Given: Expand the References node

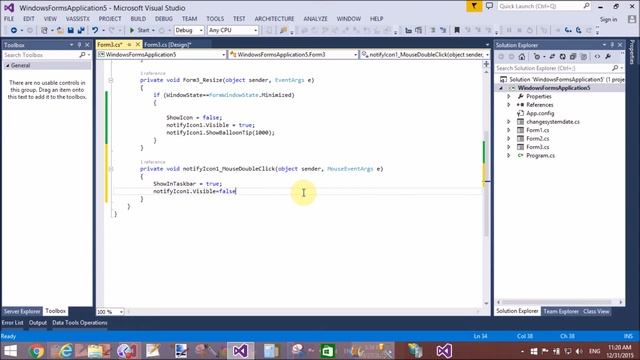Looking at the screenshot, I should [509, 105].
